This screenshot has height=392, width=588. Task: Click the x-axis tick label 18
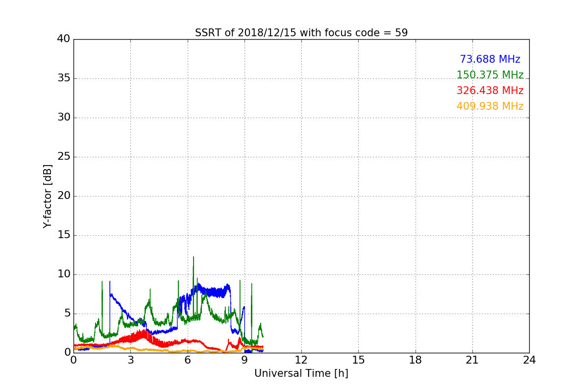tap(416, 360)
